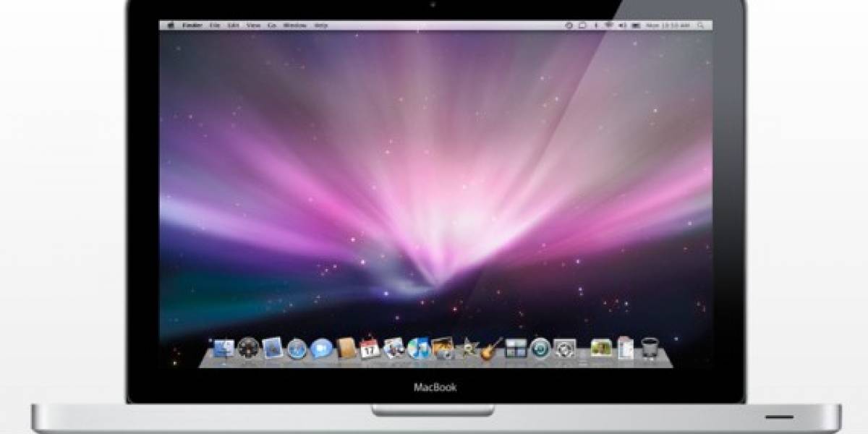Open the Edit menu

234,25
